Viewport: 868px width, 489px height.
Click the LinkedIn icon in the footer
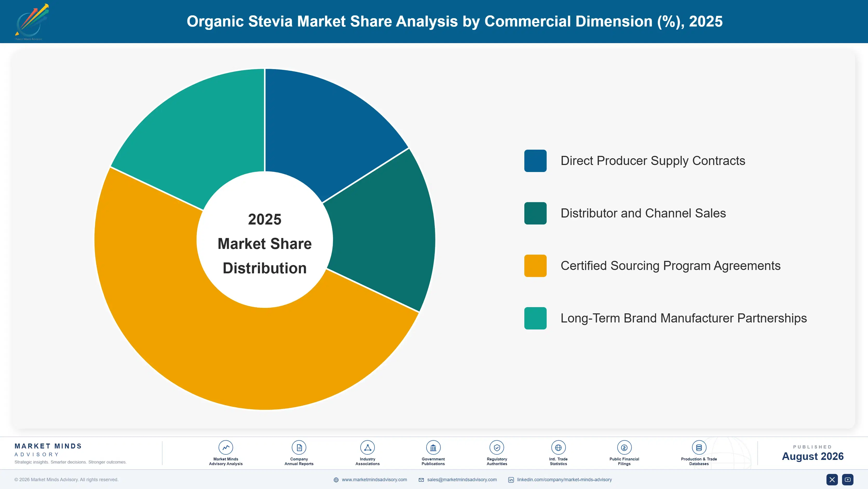click(x=511, y=480)
